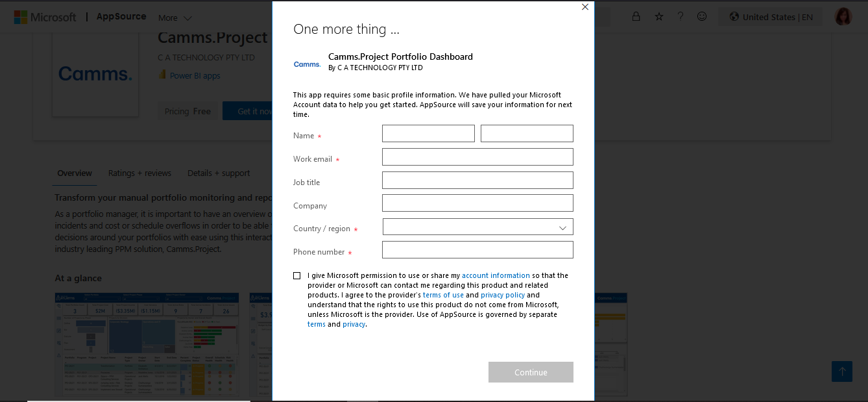Focus the Work email field

(x=477, y=157)
